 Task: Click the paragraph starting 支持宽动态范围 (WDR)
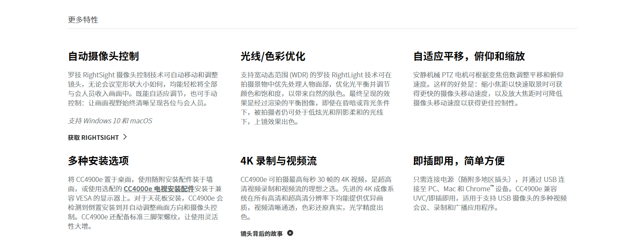[316, 98]
